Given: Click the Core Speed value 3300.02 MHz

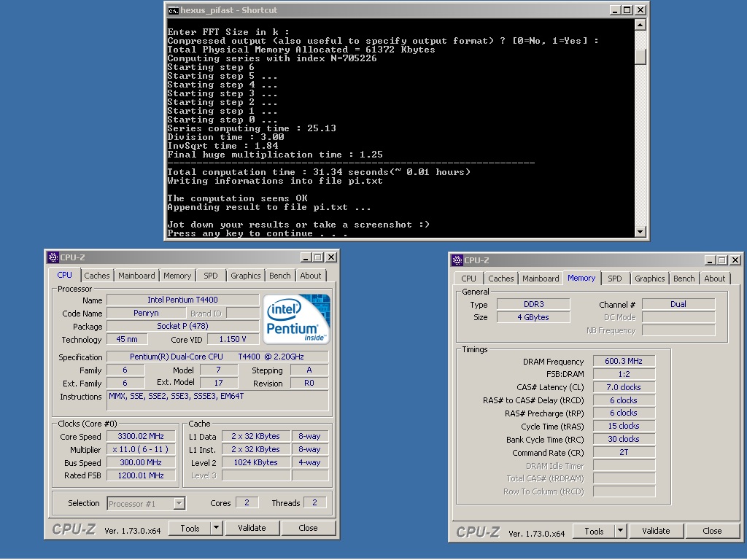Looking at the screenshot, I should coord(141,436).
